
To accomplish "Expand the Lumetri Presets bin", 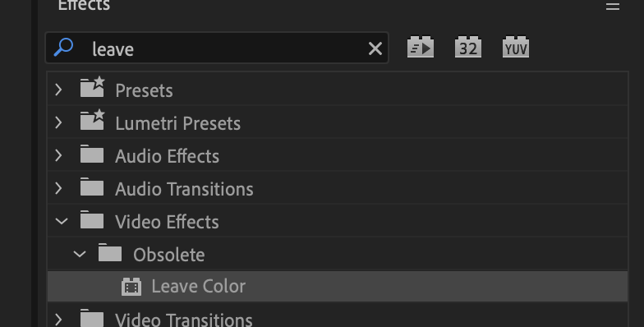I will [x=59, y=122].
